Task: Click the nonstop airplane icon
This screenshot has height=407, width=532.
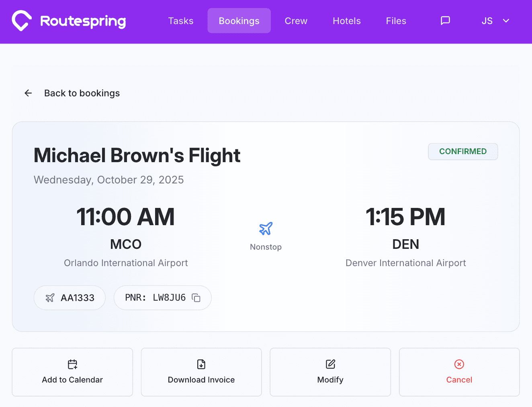Action: [266, 228]
